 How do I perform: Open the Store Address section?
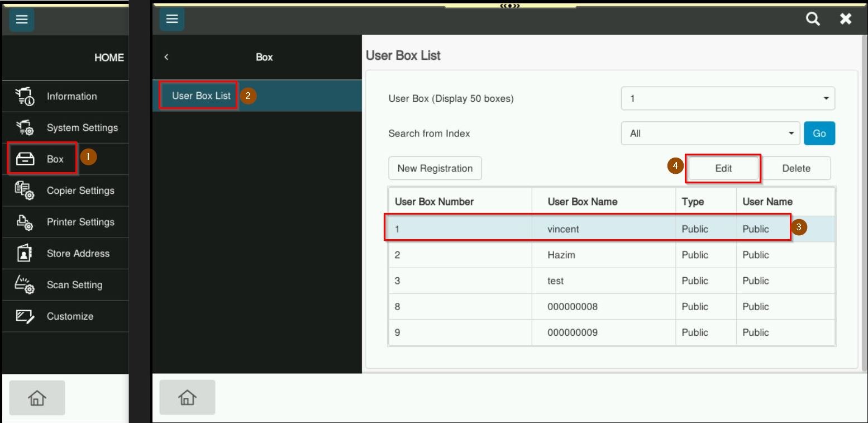(78, 253)
